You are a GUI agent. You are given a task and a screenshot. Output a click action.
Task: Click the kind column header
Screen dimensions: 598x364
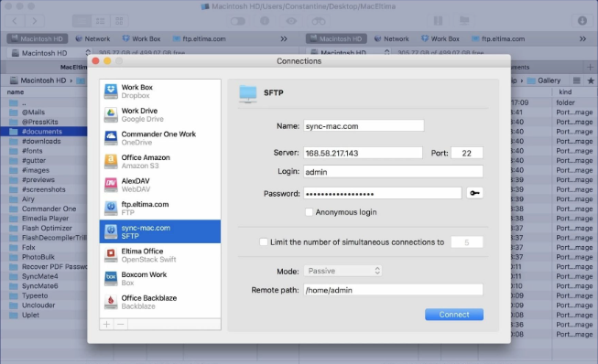pyautogui.click(x=565, y=91)
